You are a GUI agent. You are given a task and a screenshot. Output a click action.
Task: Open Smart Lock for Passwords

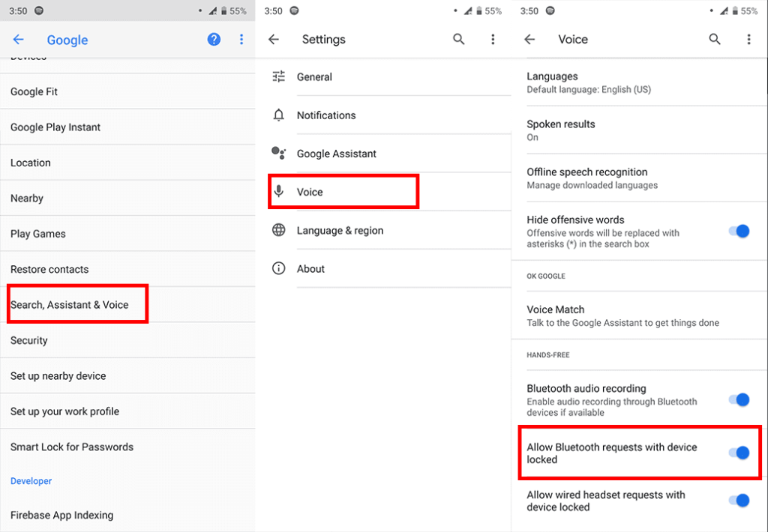[127, 447]
